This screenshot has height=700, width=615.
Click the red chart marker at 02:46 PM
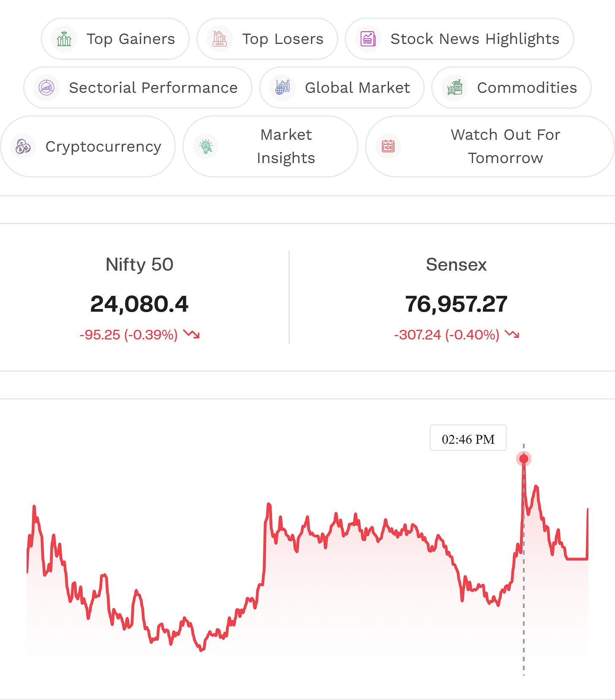click(x=524, y=459)
